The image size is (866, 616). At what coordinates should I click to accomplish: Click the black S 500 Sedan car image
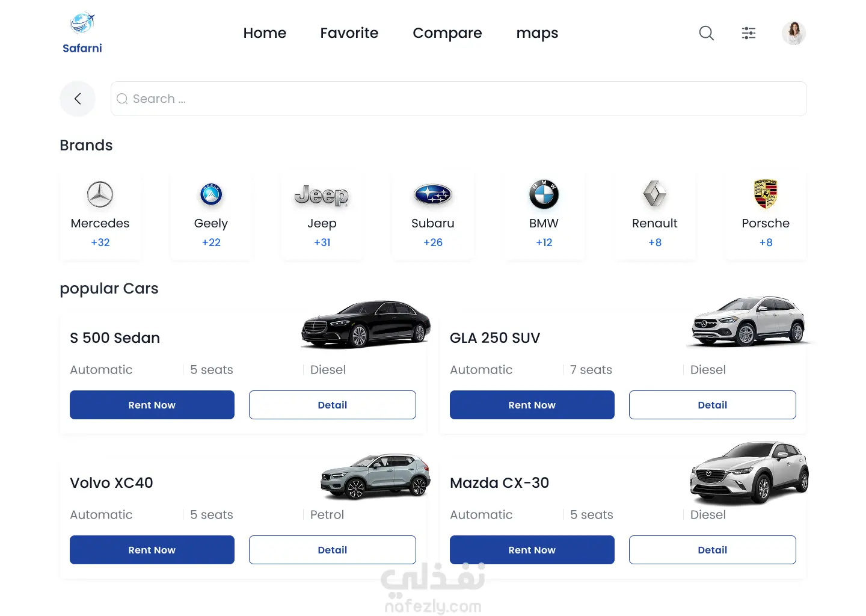tap(366, 324)
